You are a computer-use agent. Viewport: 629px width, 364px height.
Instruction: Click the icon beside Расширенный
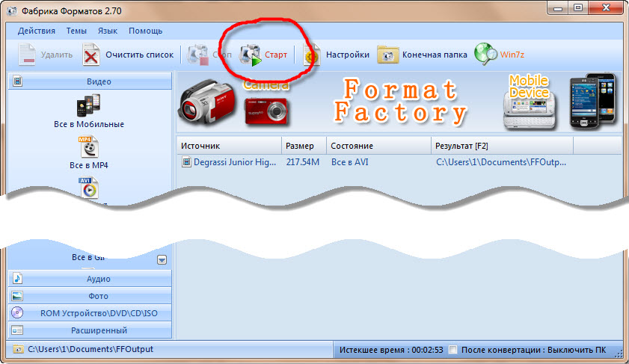pos(17,330)
